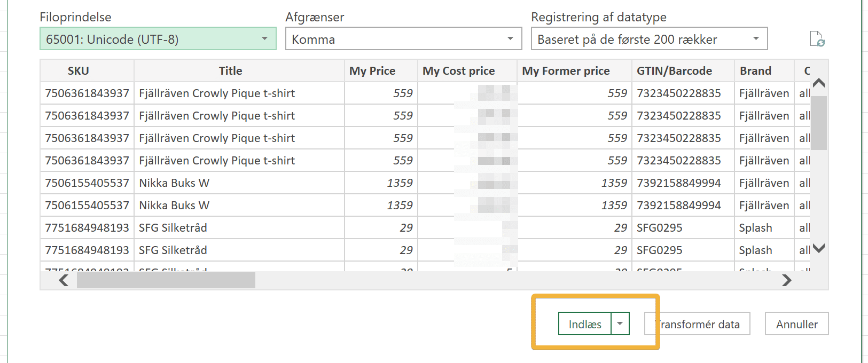
Task: Click first Fjällräven Crowly Pique t-shirt title cell
Action: tap(239, 93)
